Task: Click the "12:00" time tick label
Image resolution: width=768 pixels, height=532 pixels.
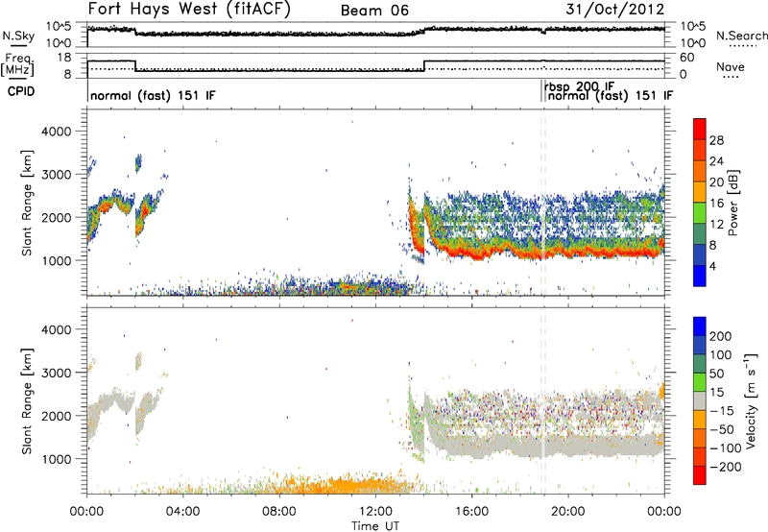Action: (375, 512)
